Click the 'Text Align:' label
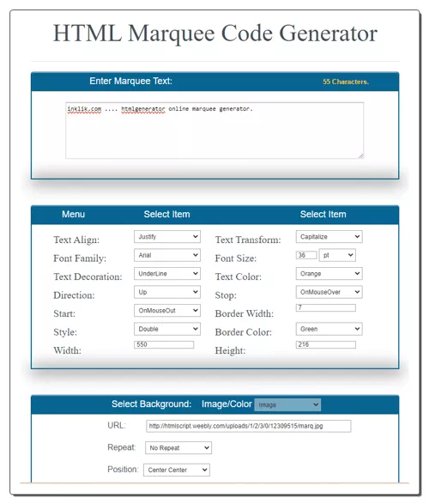The width and height of the screenshot is (429, 504). [x=76, y=240]
